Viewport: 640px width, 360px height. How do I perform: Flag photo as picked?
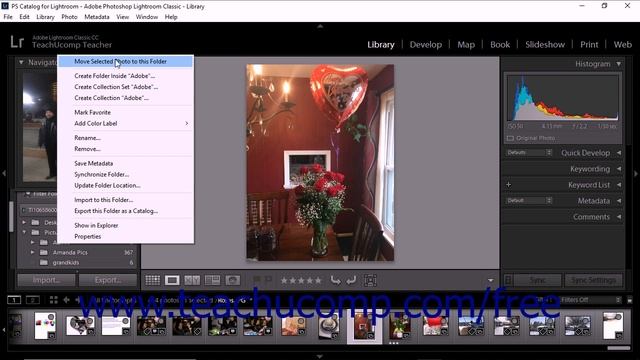pyautogui.click(x=257, y=280)
